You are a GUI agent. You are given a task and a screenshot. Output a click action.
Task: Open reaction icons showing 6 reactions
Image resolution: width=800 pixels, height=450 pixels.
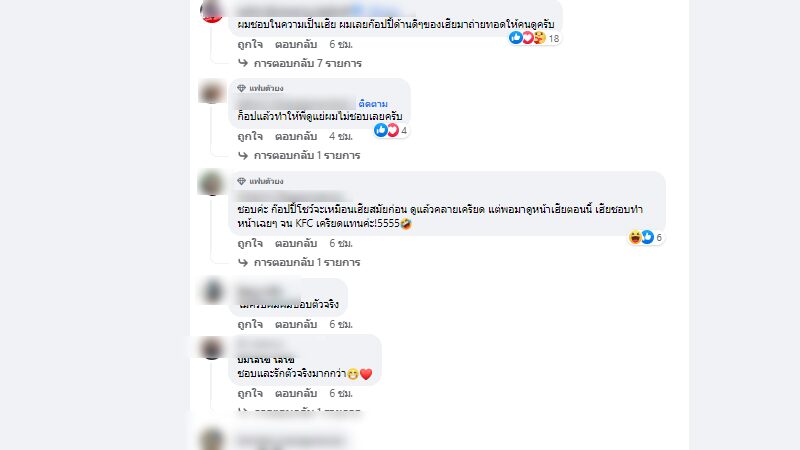coord(645,237)
